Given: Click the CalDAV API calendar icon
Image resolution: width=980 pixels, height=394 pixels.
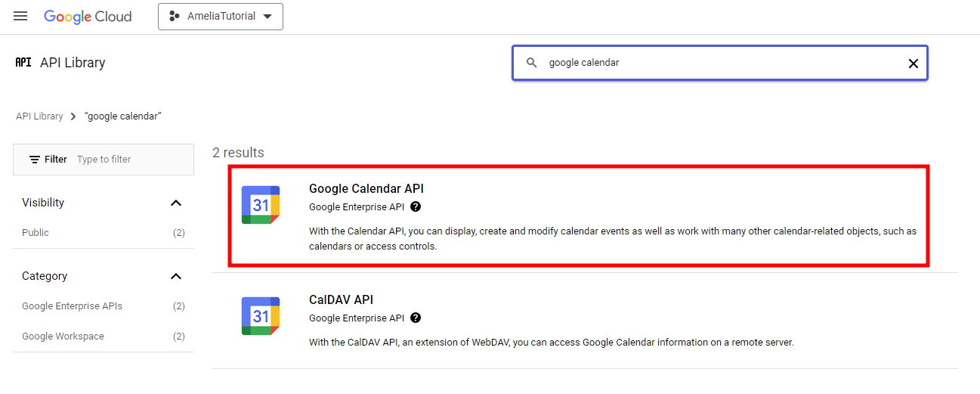Looking at the screenshot, I should pyautogui.click(x=261, y=316).
